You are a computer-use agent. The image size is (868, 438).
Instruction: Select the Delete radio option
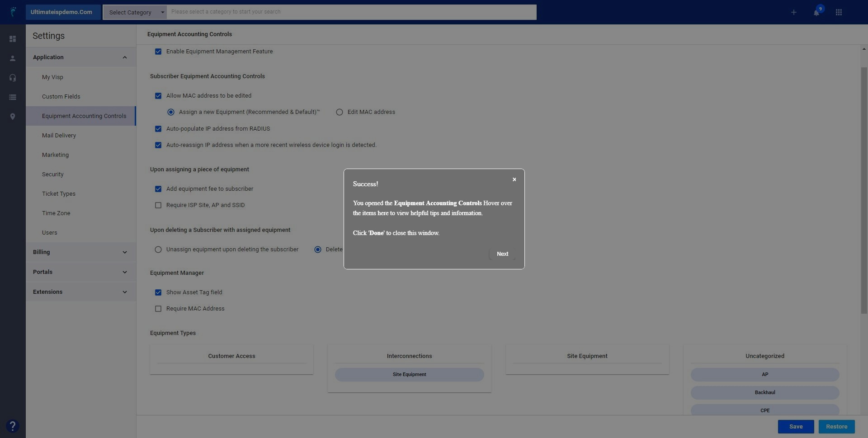click(x=318, y=250)
